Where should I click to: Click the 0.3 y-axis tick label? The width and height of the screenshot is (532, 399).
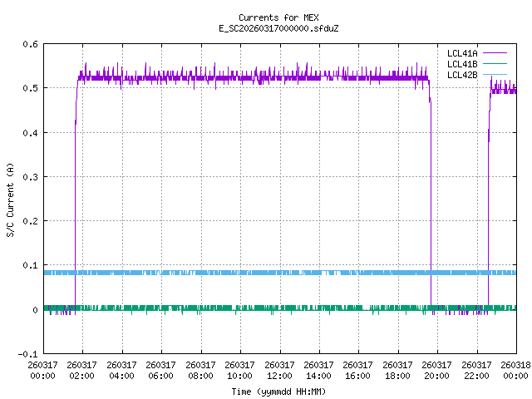28,177
